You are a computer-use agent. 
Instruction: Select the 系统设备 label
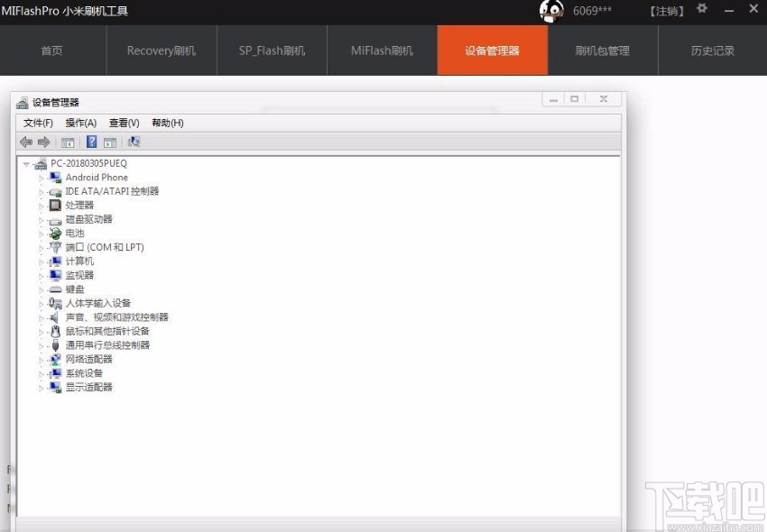84,373
